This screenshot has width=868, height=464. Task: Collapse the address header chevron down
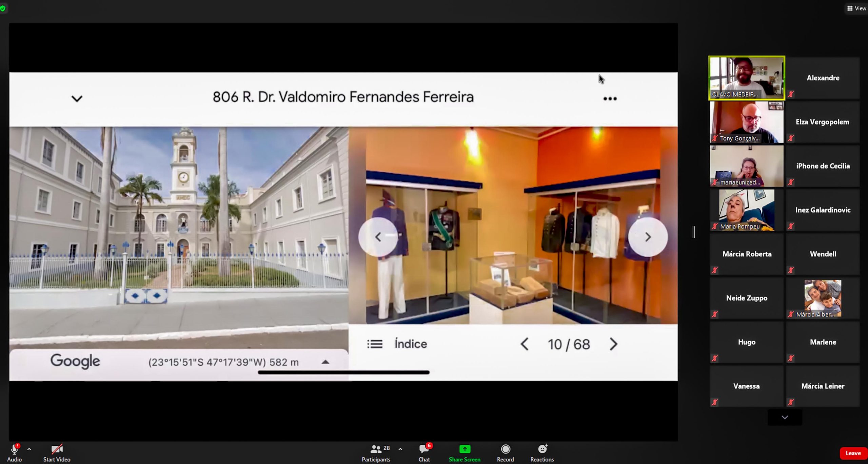(x=77, y=99)
